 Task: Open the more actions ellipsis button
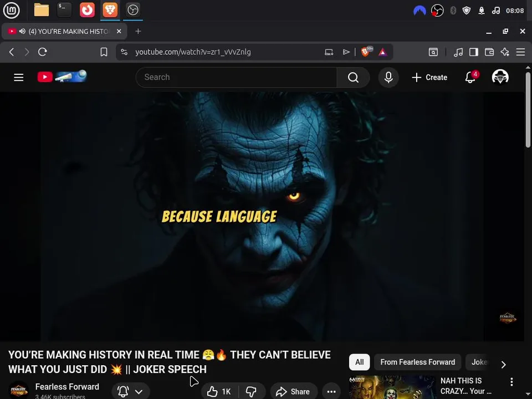coord(331,391)
